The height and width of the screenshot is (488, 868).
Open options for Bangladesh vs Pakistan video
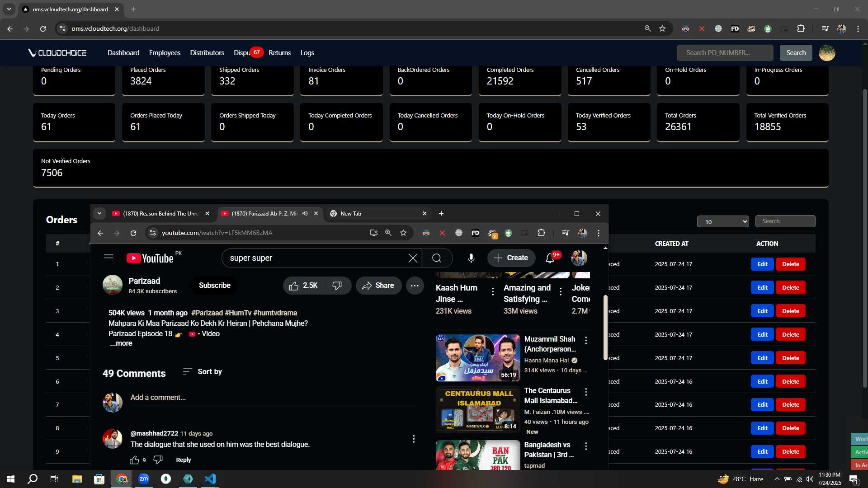pyautogui.click(x=586, y=446)
